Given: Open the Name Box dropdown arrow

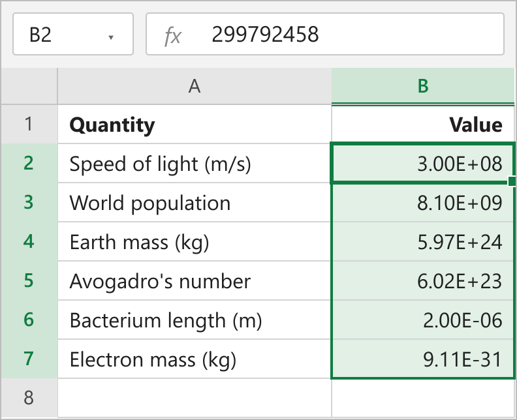Looking at the screenshot, I should [x=111, y=37].
